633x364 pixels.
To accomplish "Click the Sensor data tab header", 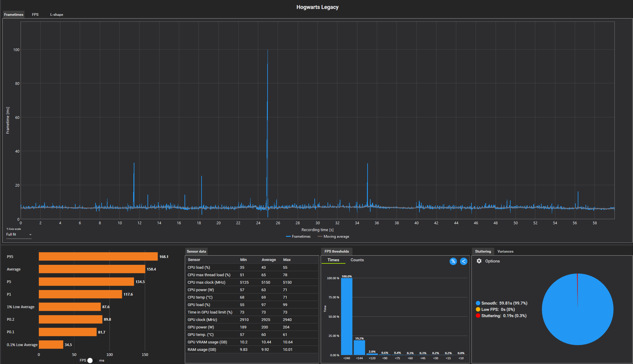I will tap(196, 251).
